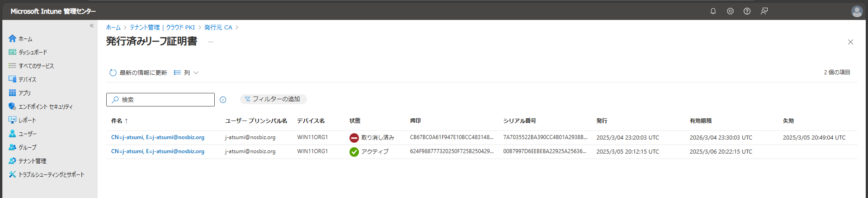The width and height of the screenshot is (868, 198).
Task: Open the settings gear icon
Action: pos(730,11)
